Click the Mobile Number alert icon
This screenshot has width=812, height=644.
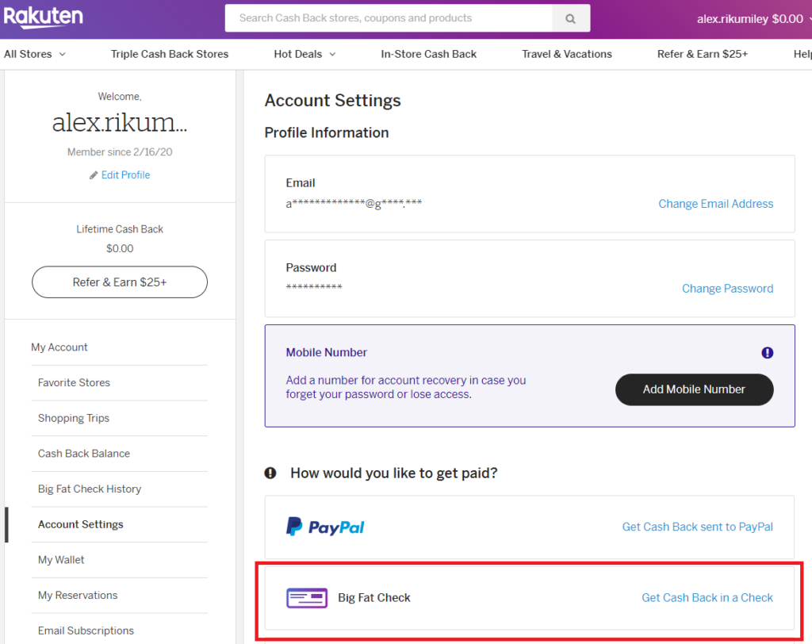coord(767,353)
